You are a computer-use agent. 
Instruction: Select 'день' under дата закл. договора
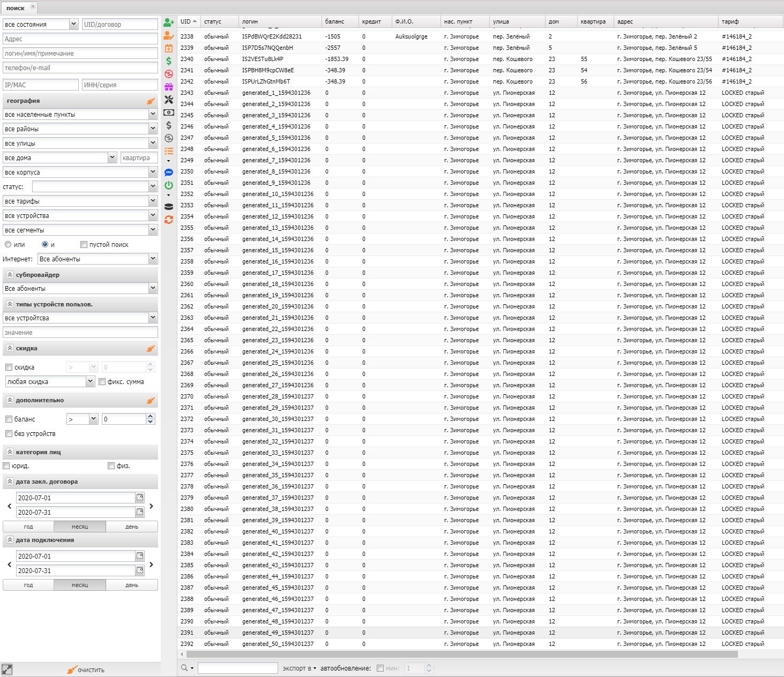(x=132, y=527)
